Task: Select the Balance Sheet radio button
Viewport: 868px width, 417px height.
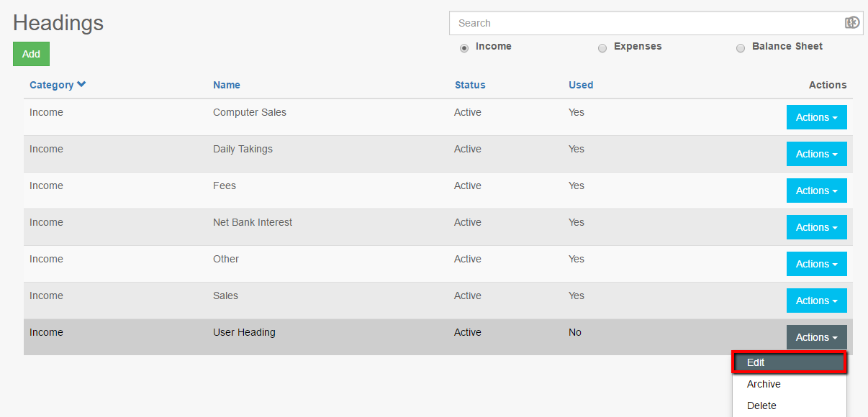Action: (x=741, y=48)
